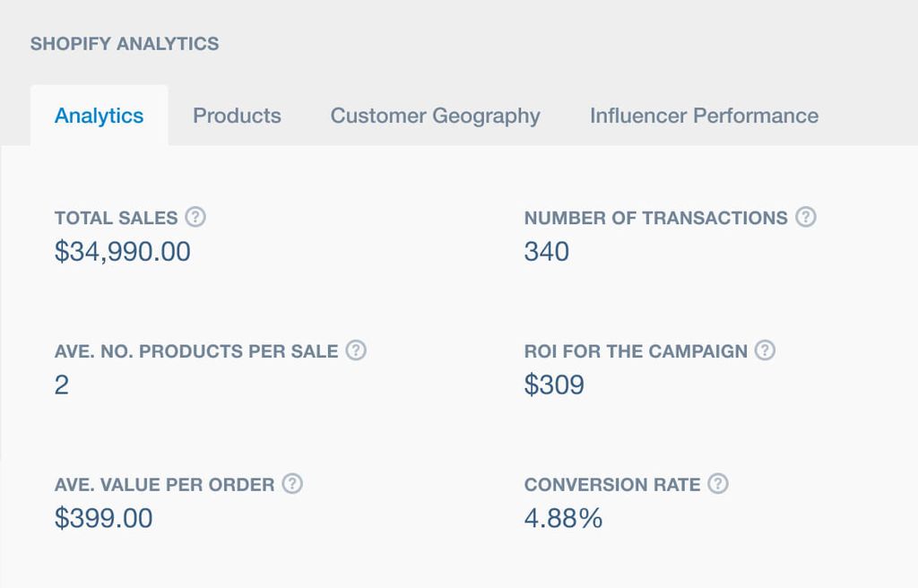Click the $399.00 average order value
918x588 pixels.
[x=104, y=519]
